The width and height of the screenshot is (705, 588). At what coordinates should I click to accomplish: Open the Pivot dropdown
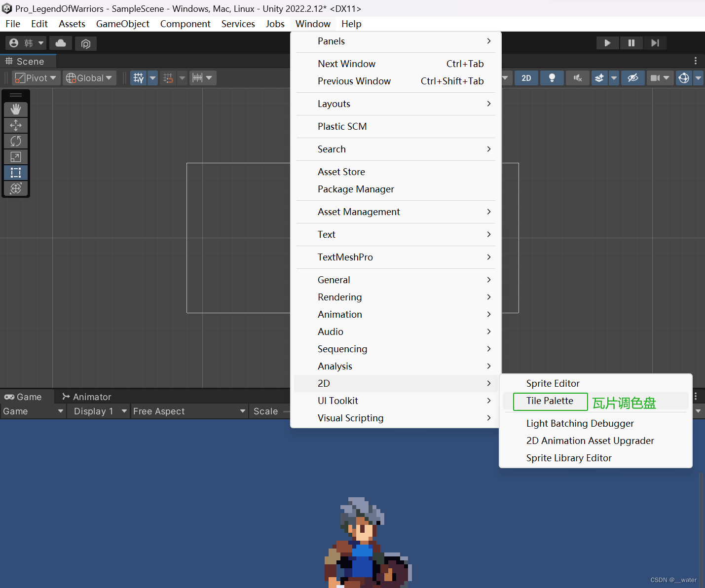coord(36,78)
